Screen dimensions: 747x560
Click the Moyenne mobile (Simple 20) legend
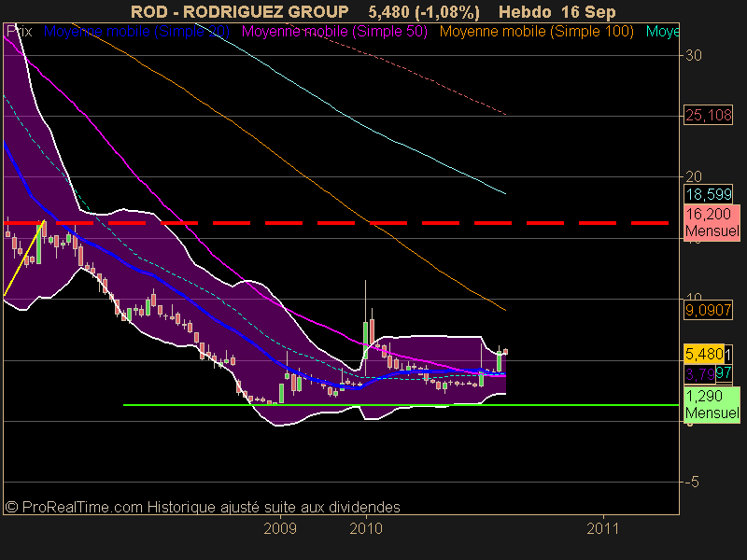[136, 32]
